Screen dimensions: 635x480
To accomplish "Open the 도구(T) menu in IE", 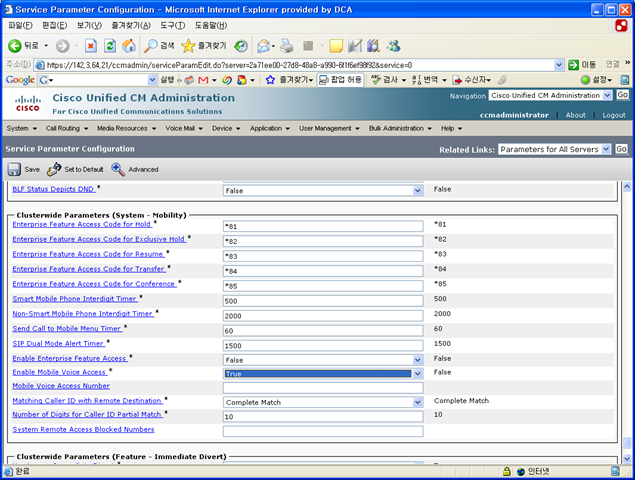I will click(173, 26).
